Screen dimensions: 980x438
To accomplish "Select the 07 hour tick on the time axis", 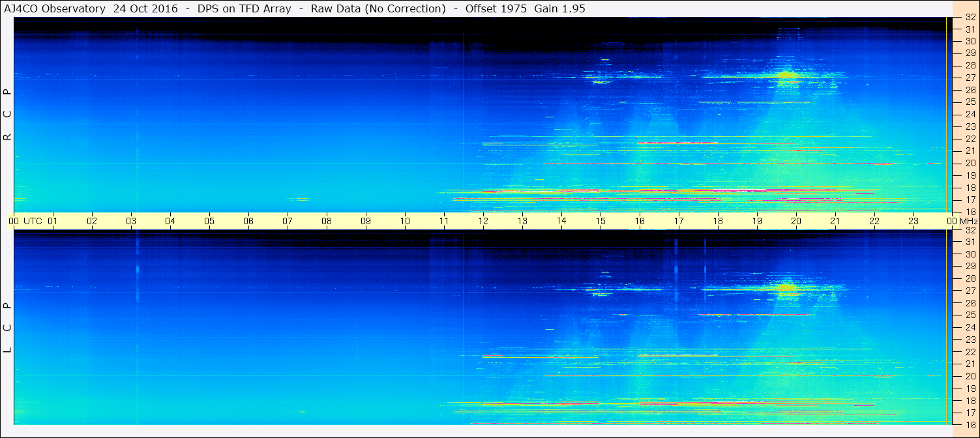I will click(288, 221).
